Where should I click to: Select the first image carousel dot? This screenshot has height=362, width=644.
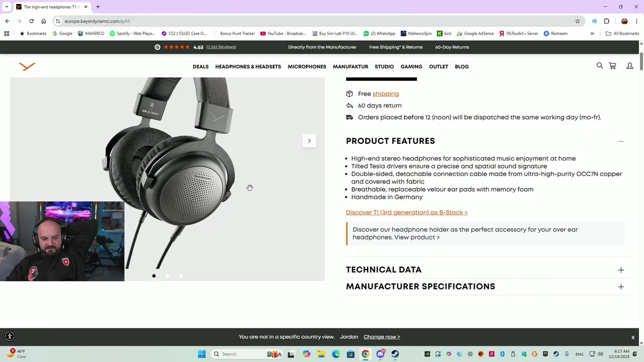(154, 276)
